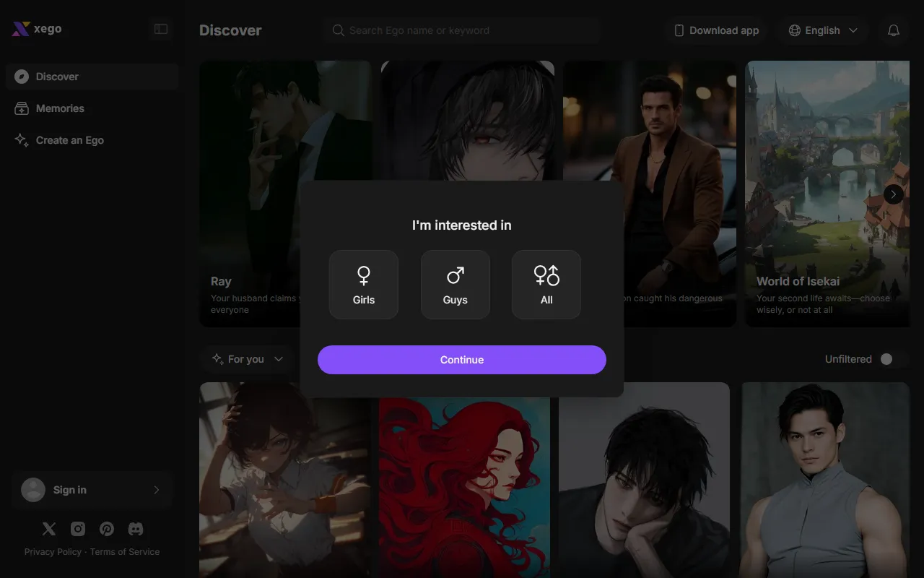
Task: Open the Privacy Policy link
Action: click(53, 552)
